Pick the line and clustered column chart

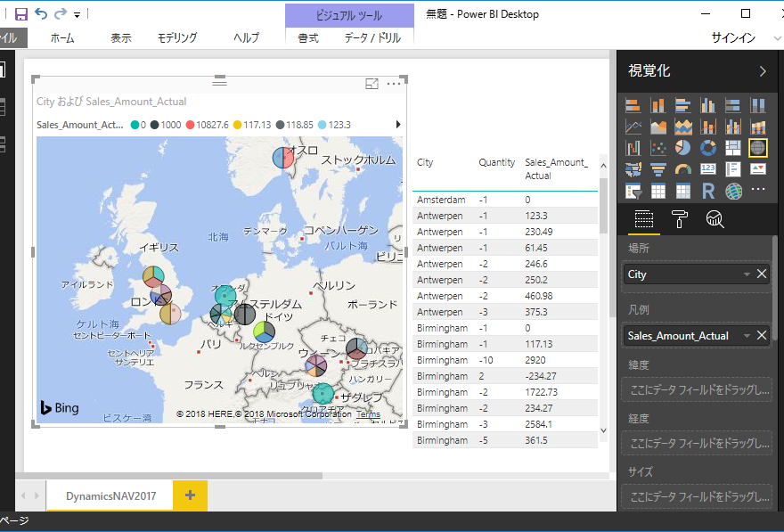click(x=733, y=127)
